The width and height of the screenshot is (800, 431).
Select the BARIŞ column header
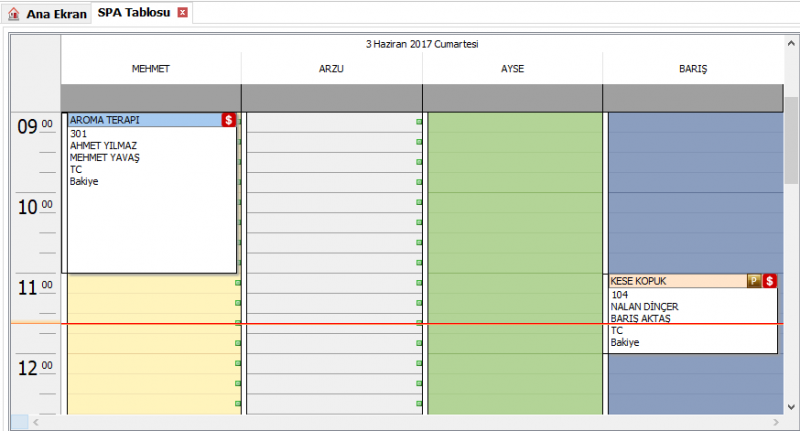[693, 69]
